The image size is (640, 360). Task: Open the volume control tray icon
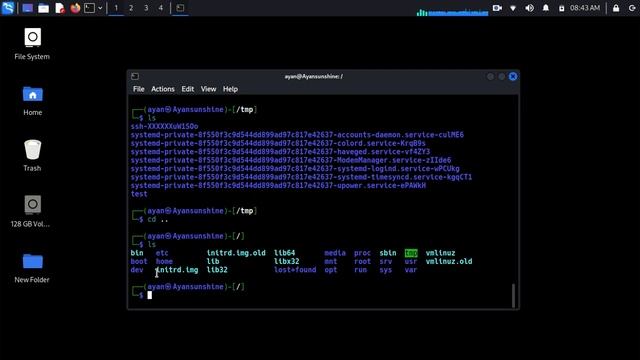click(x=529, y=8)
